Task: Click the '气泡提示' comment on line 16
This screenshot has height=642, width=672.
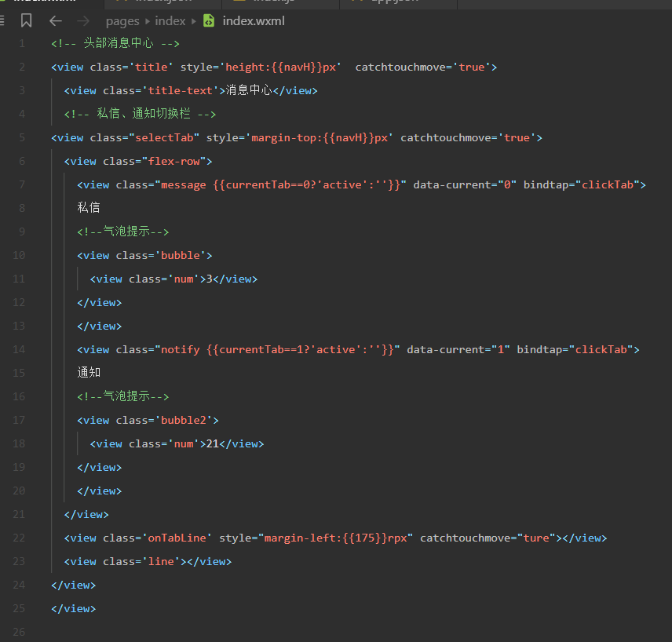Action: point(126,396)
